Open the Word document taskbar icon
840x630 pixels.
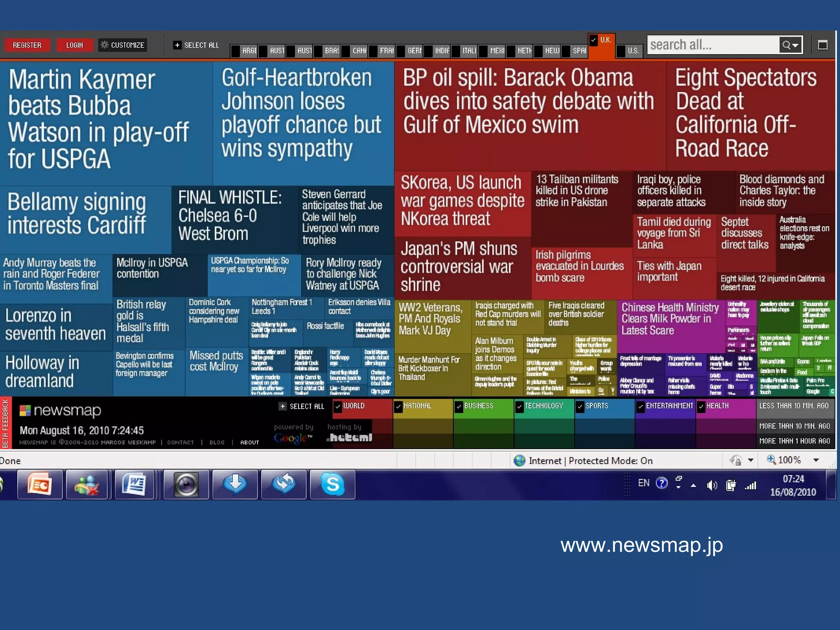click(135, 484)
